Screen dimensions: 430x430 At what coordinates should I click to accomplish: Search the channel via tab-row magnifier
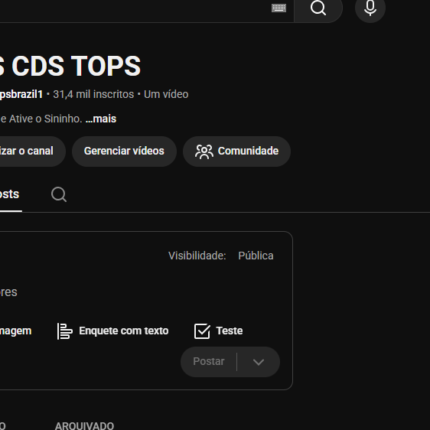(59, 194)
